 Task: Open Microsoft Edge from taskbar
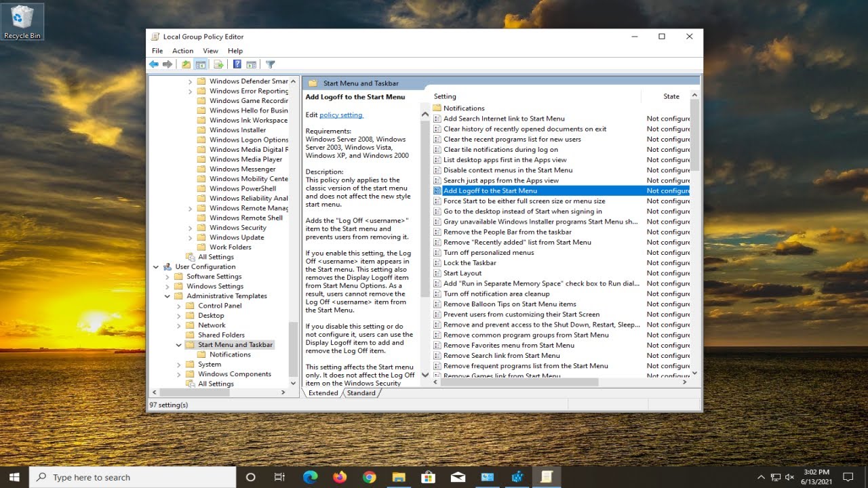point(310,477)
